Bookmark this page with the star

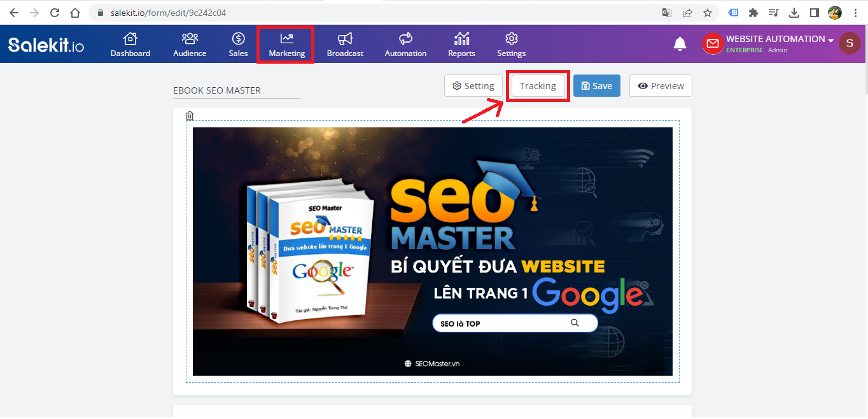coord(708,13)
